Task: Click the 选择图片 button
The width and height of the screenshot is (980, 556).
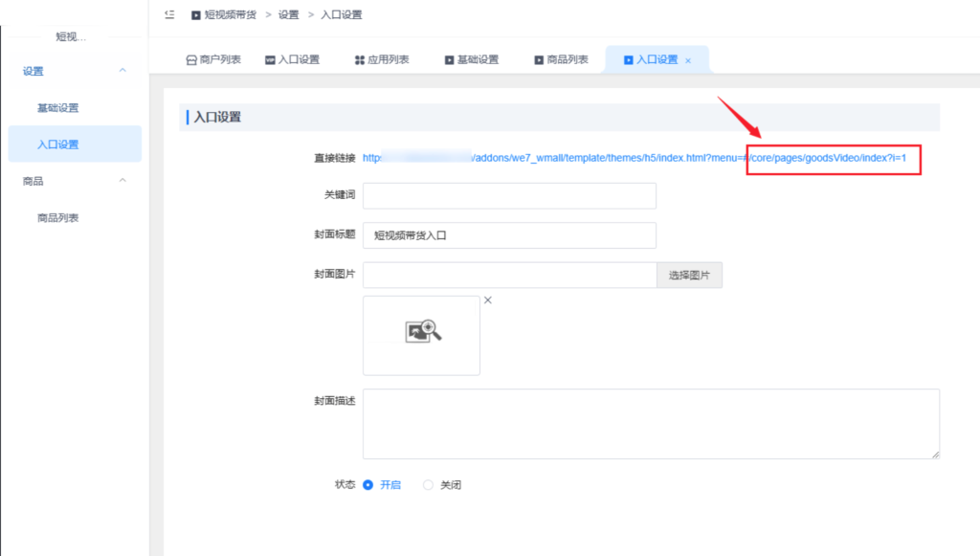Action: coord(689,276)
